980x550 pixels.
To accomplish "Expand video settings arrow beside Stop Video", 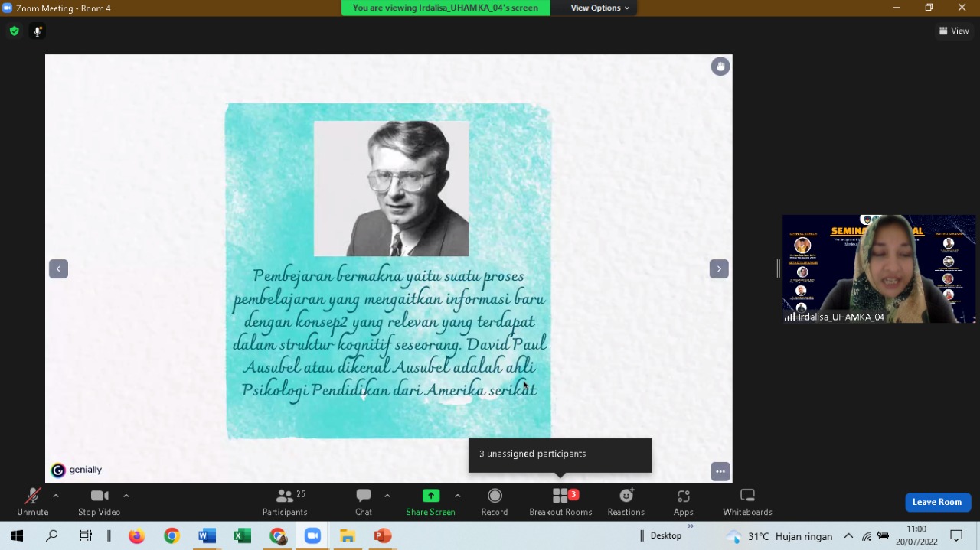I will click(126, 496).
